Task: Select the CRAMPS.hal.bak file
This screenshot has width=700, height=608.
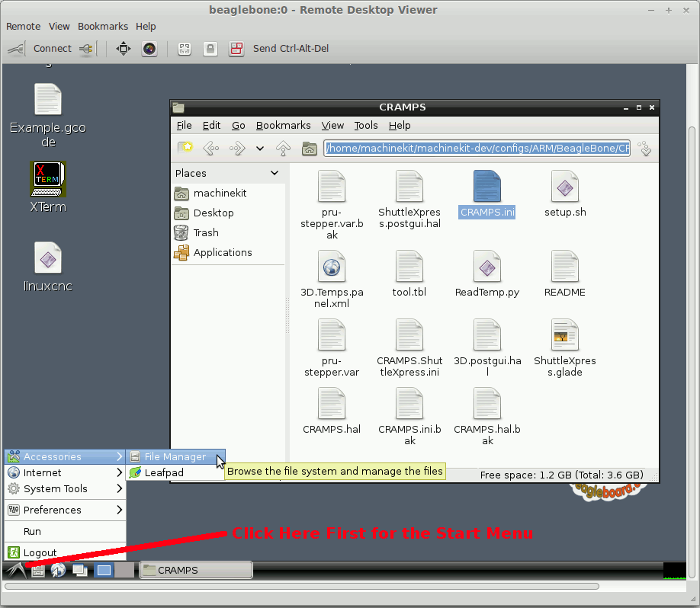Action: click(487, 417)
